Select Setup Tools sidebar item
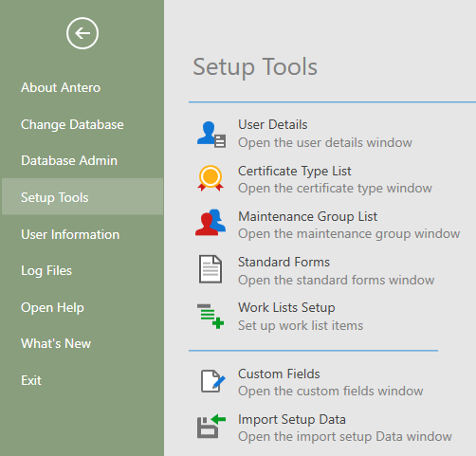Viewport: 476px width, 456px height. pos(82,196)
